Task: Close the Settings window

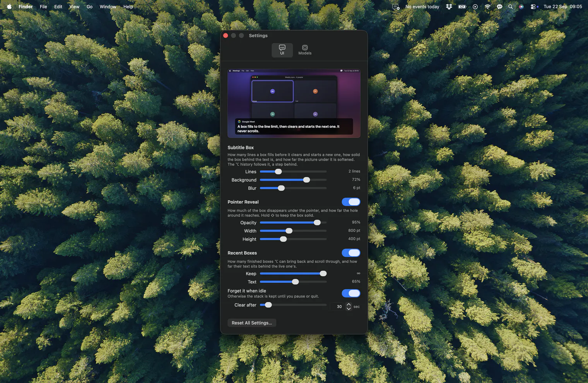Action: click(226, 35)
